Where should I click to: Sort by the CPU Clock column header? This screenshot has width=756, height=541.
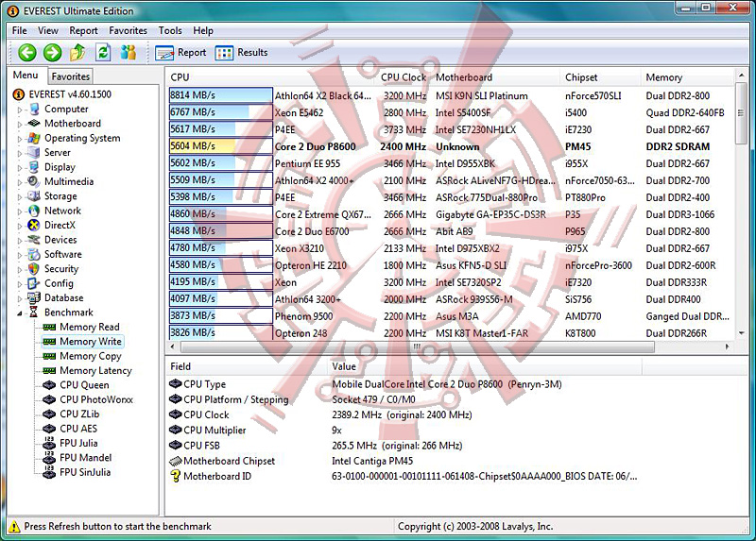tap(404, 77)
